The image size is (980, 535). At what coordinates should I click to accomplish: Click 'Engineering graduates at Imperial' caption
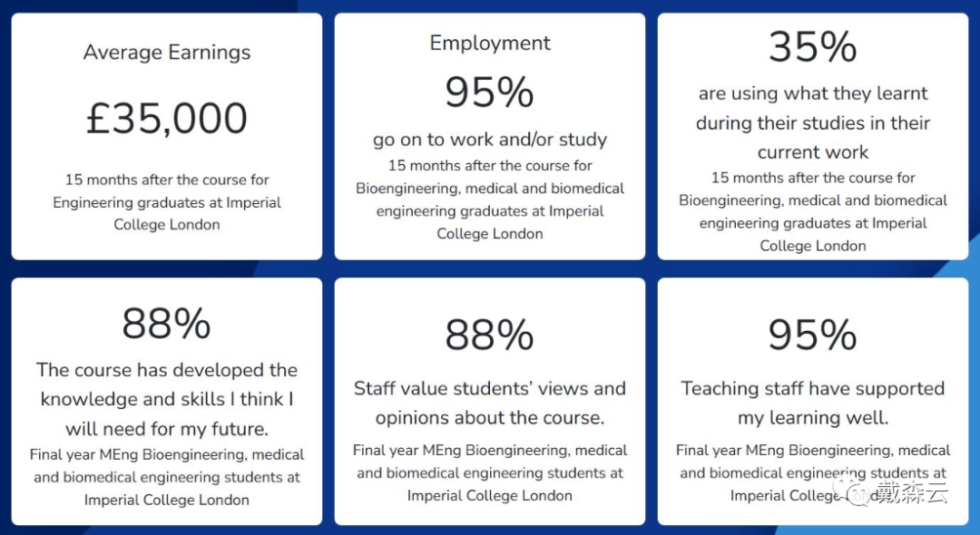point(167,203)
